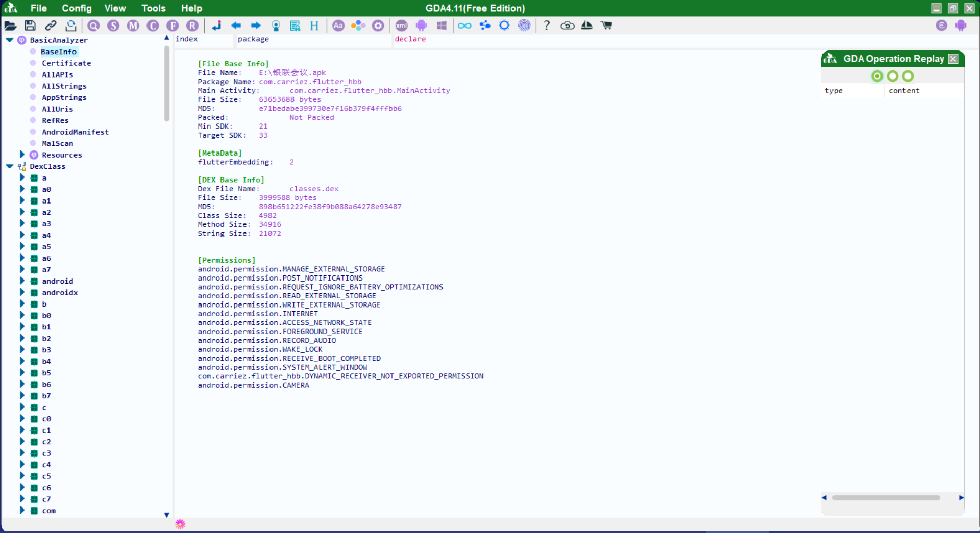Click the purple xml icon
Viewport: 980px width, 533px height.
coord(402,26)
